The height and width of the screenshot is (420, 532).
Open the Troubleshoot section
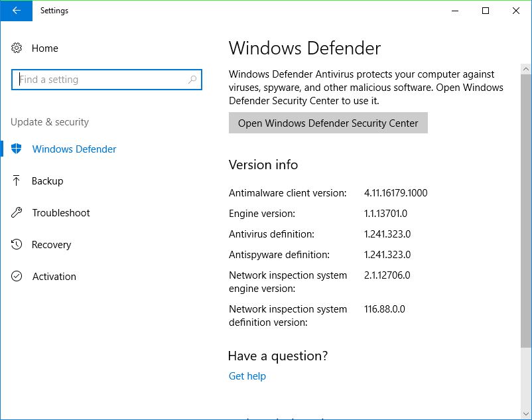61,213
